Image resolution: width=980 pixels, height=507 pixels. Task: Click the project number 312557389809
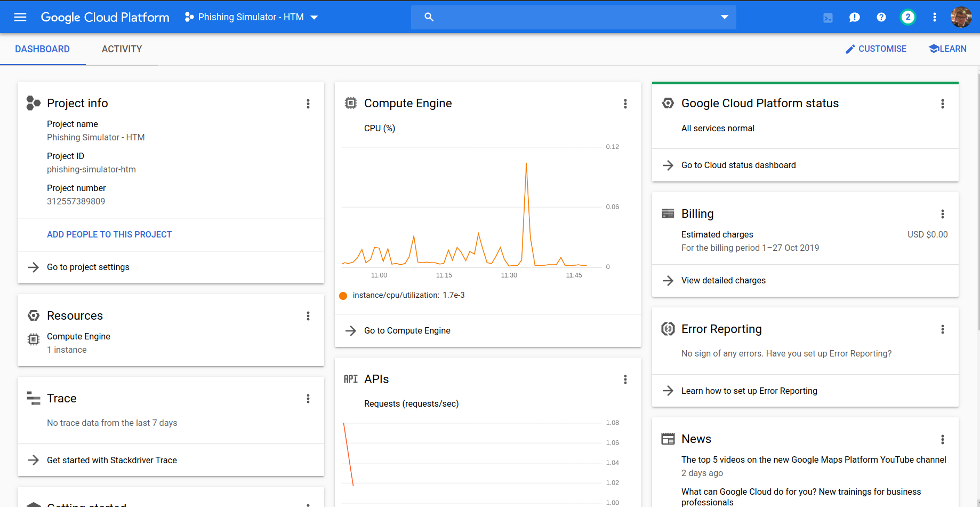click(x=76, y=202)
